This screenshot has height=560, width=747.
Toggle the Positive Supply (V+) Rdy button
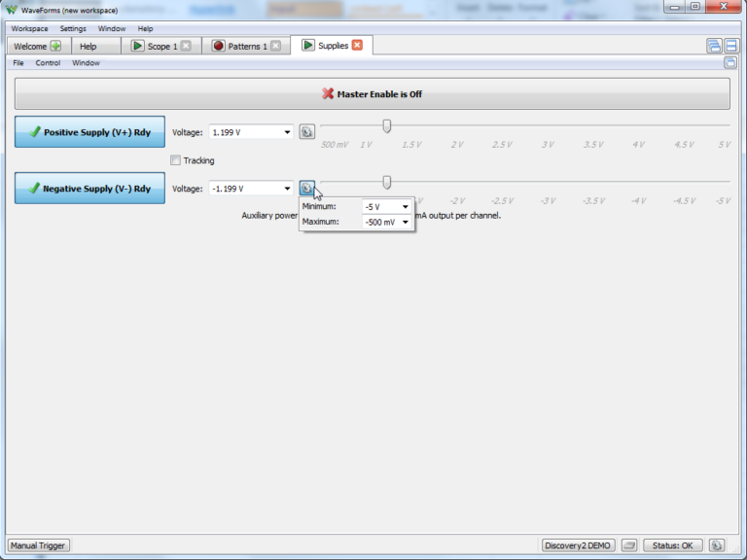pos(90,132)
